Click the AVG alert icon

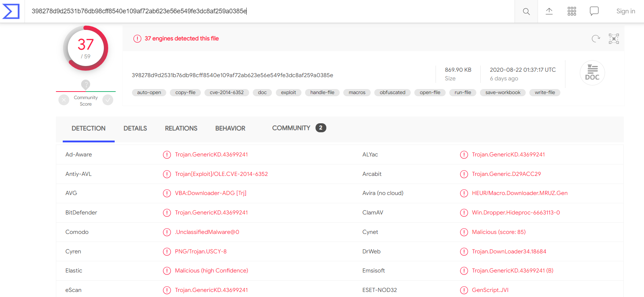tap(167, 193)
